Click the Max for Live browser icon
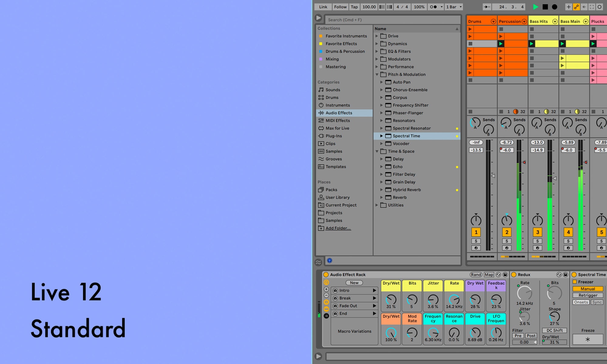Screen dimensions: 607x364 coord(321,128)
